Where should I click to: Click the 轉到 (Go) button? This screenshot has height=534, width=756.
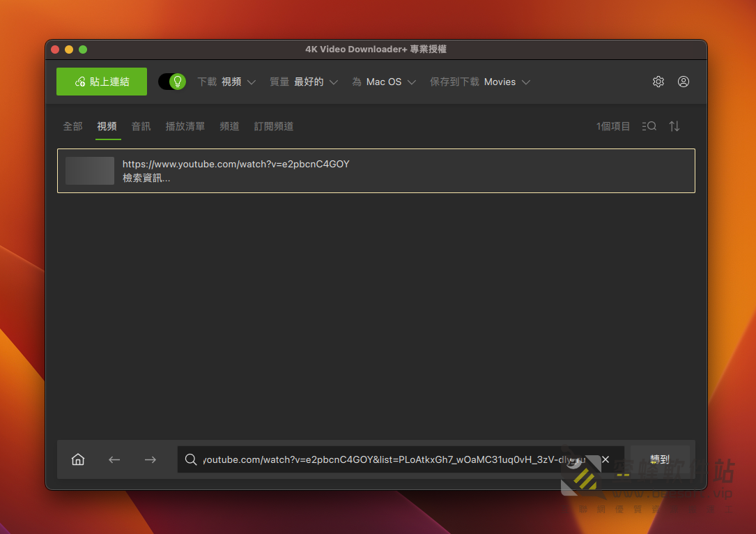pos(660,459)
